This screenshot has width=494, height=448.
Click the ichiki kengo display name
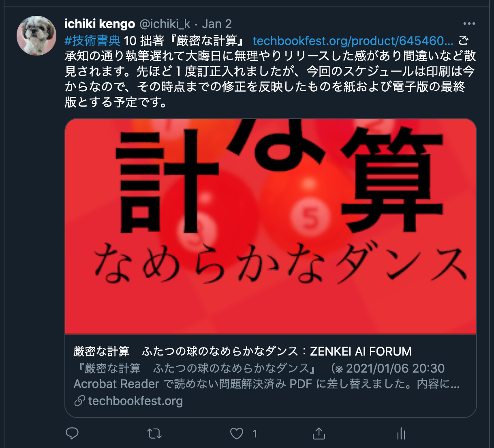[x=100, y=24]
